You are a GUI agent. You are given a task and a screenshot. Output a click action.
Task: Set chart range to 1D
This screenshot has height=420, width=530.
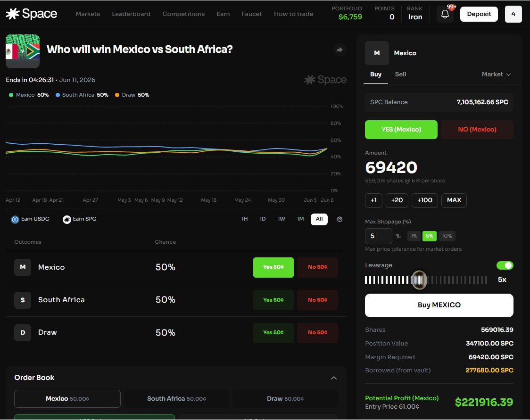click(262, 219)
